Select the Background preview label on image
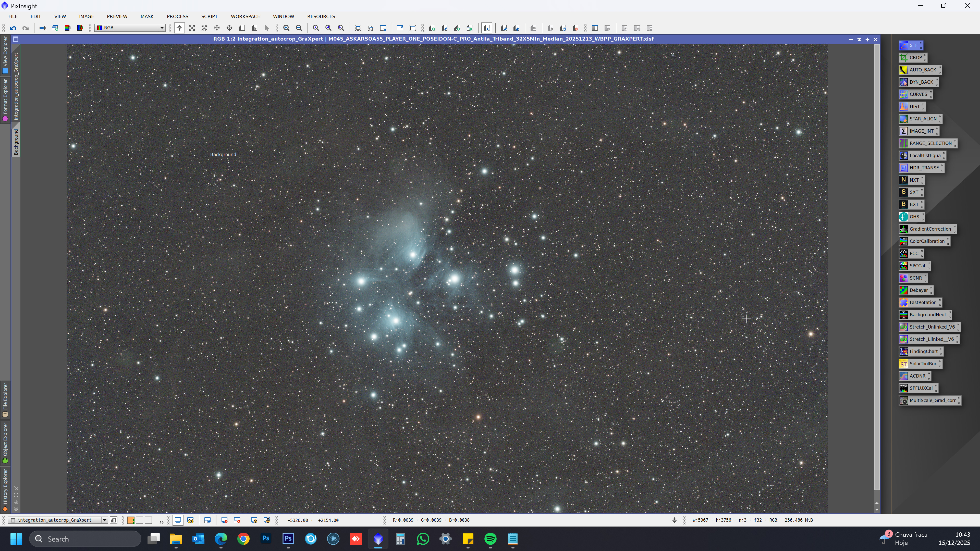The width and height of the screenshot is (980, 551). [223, 154]
